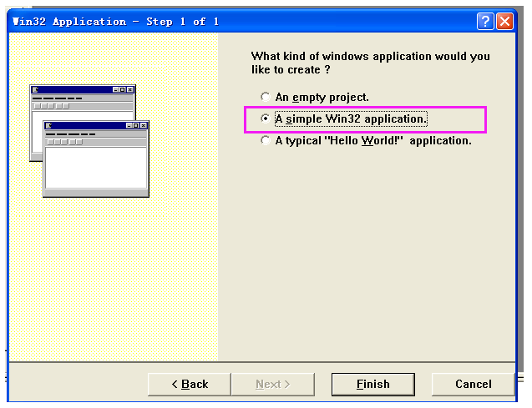Finish the Win32 Application wizard
This screenshot has height=408, width=532.
click(x=372, y=385)
